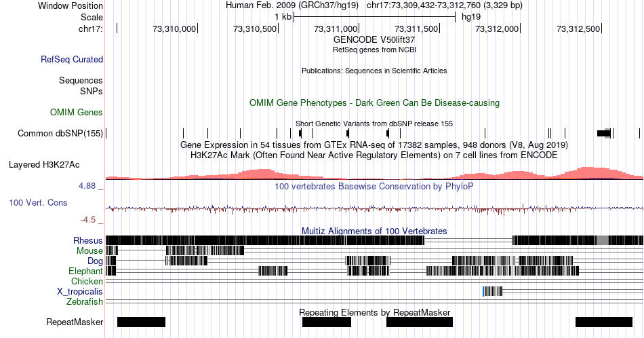Select the X_tropicalis alignment row label
This screenshot has height=338, width=644.
coord(80,292)
